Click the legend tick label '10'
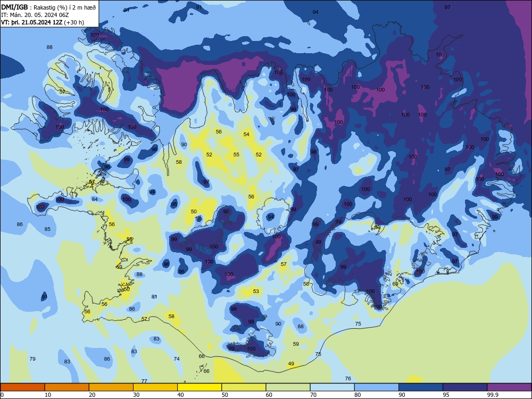The width and height of the screenshot is (532, 399). [48, 395]
